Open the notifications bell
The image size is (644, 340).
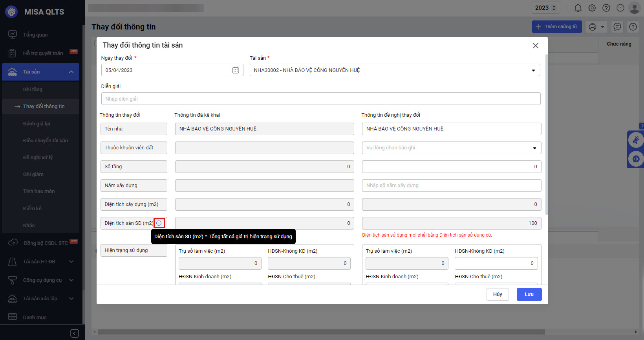click(x=578, y=8)
